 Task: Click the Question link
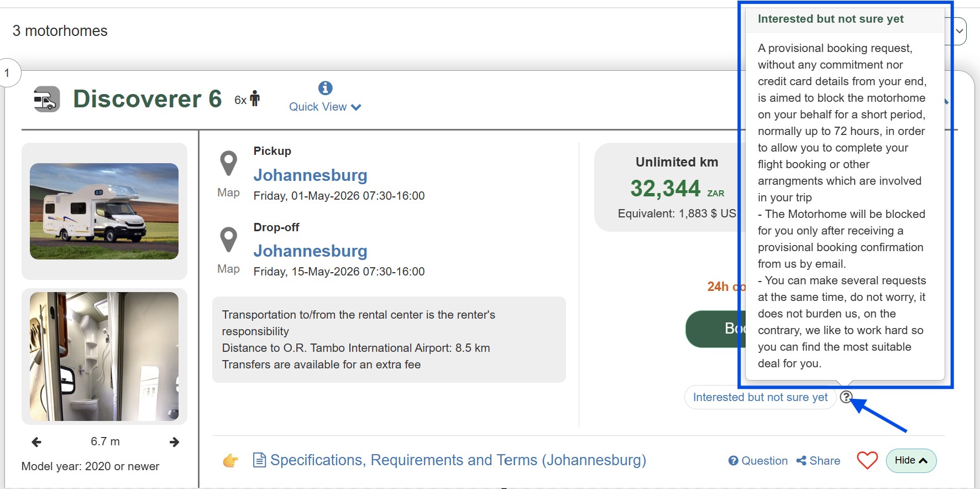point(758,461)
